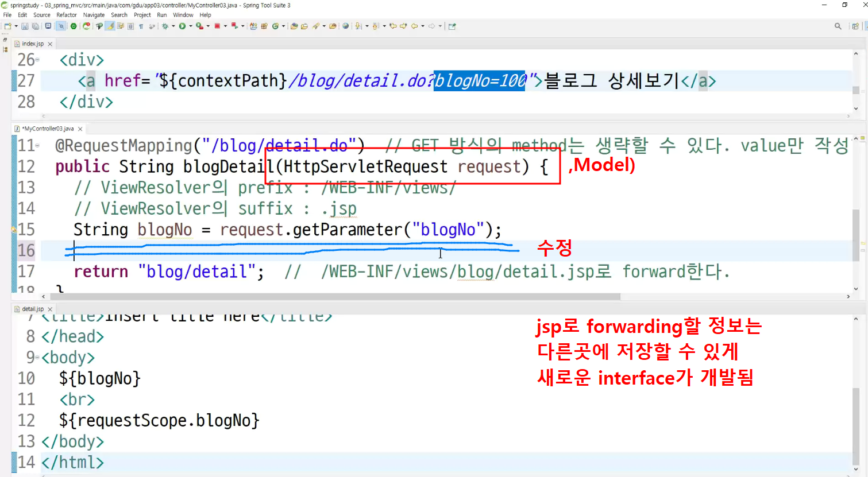Image resolution: width=868 pixels, height=477 pixels.
Task: Click ${blogNo} on line 10 of detail.jsp
Action: [x=100, y=379]
